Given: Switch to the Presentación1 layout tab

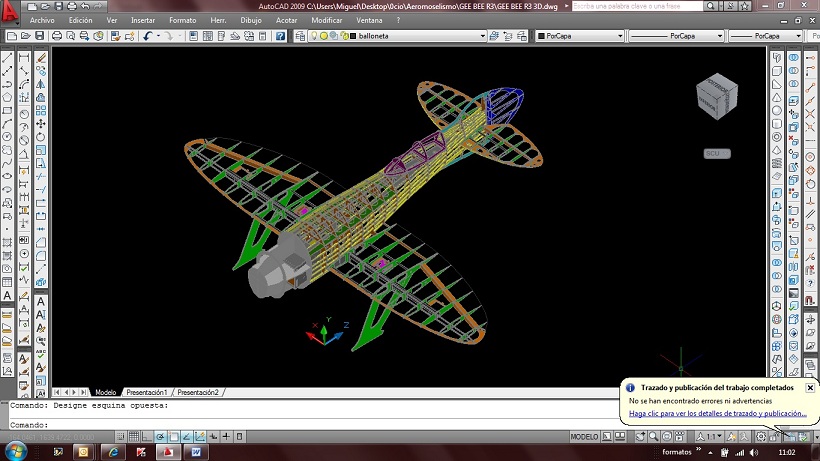Looking at the screenshot, I should [146, 392].
